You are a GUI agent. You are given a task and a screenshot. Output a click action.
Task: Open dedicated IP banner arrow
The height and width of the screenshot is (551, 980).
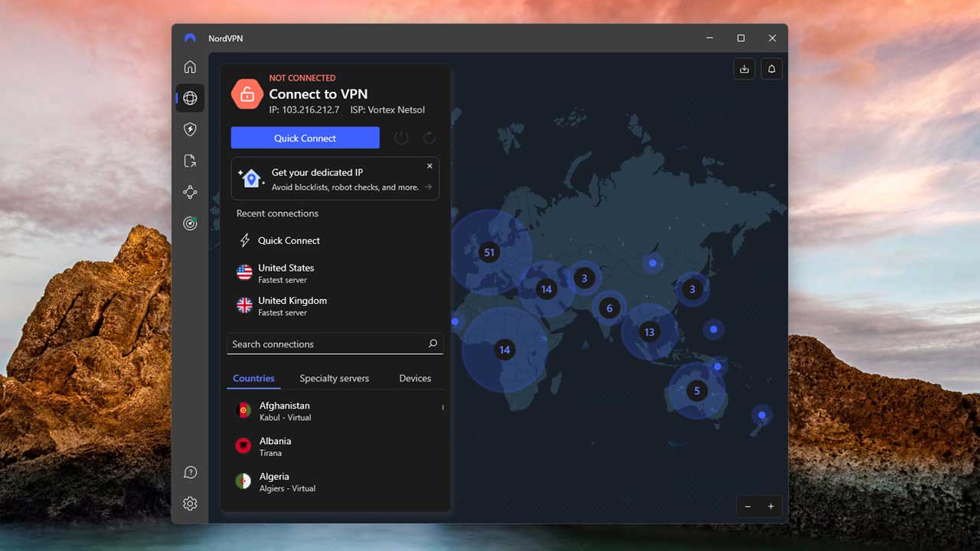(429, 187)
